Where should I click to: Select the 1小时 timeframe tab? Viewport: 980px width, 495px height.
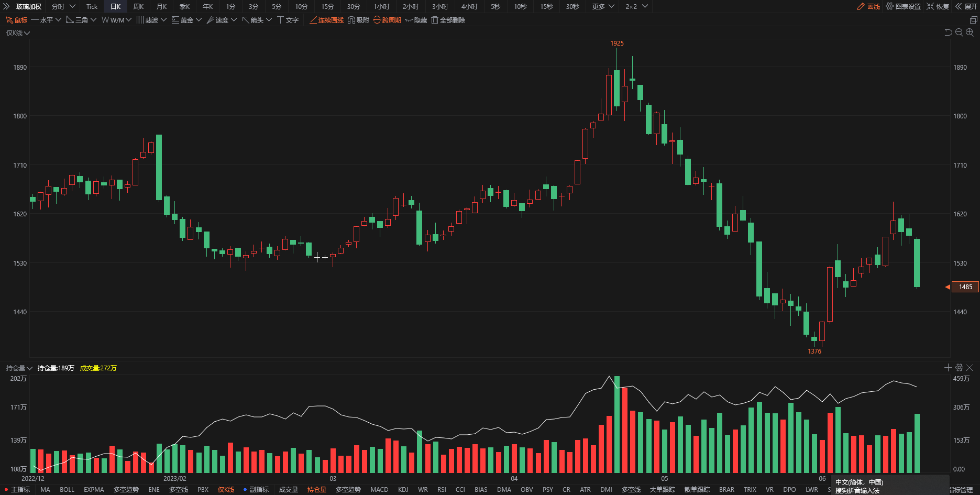381,6
